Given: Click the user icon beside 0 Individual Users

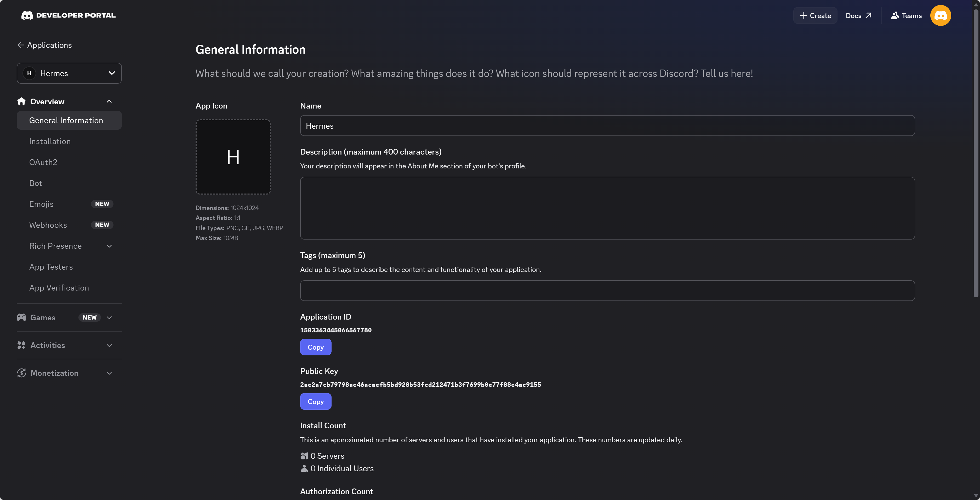Looking at the screenshot, I should [304, 468].
